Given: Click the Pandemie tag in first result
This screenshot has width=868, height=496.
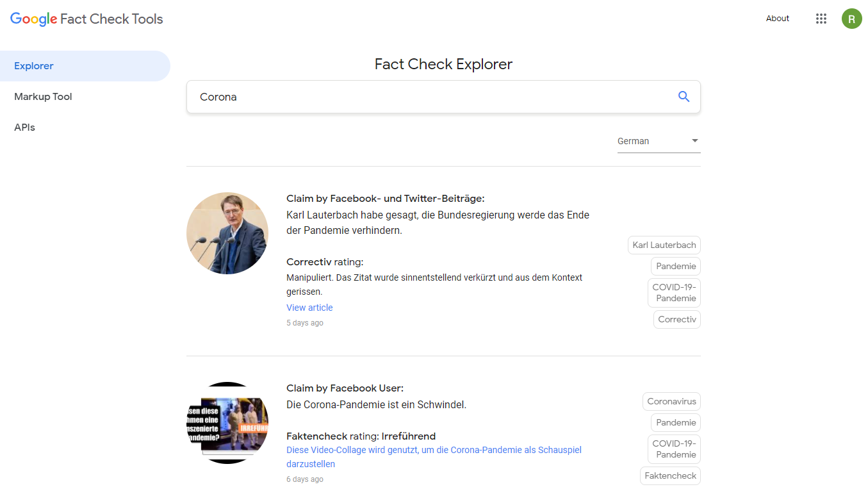Looking at the screenshot, I should click(x=676, y=266).
